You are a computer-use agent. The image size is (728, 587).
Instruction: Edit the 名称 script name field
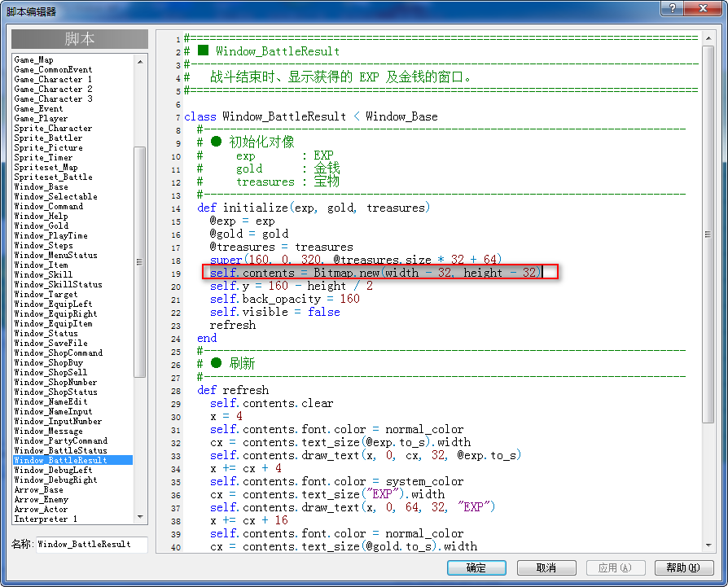[92, 545]
